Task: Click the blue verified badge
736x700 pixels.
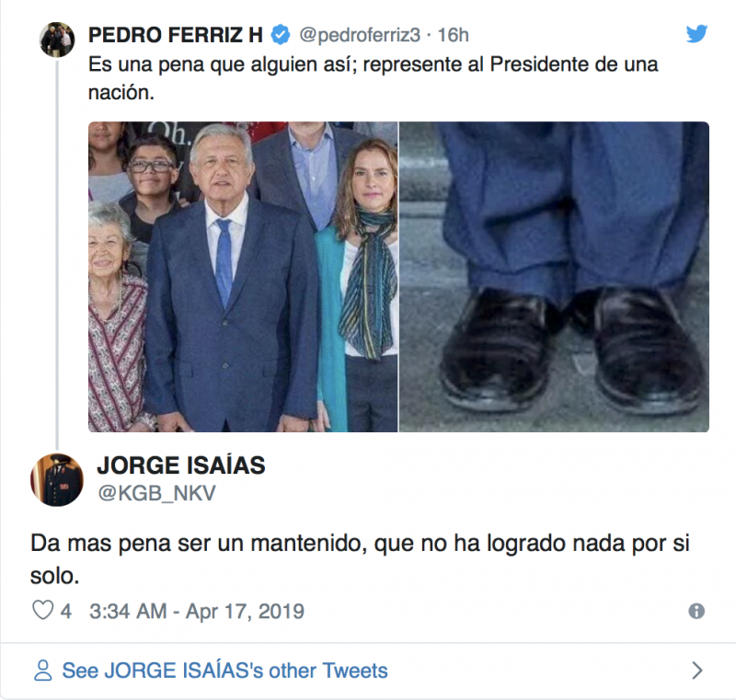Action: pos(281,35)
